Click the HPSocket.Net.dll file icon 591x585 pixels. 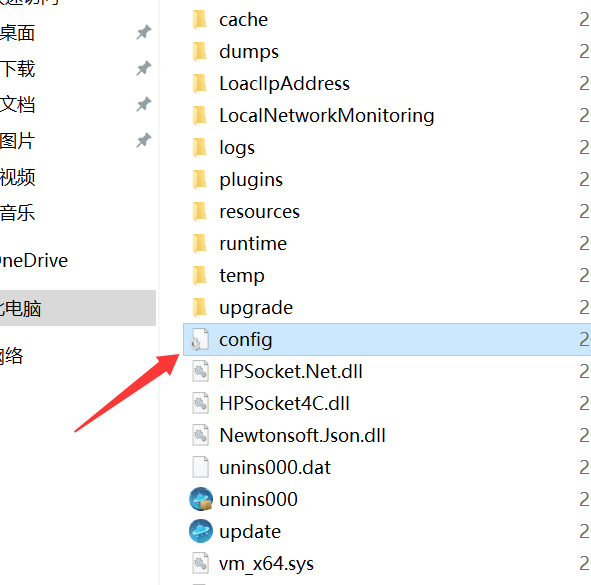click(x=200, y=371)
